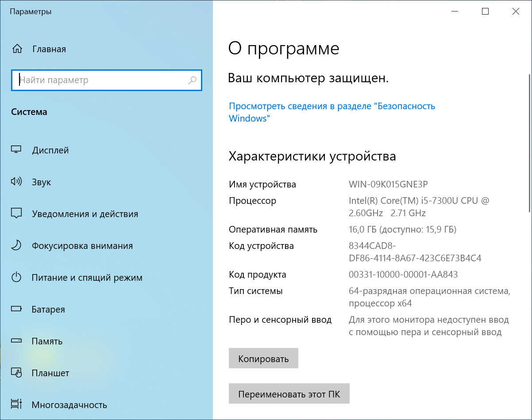This screenshot has width=532, height=420.
Task: Click the Tablet mode icon
Action: pyautogui.click(x=16, y=373)
